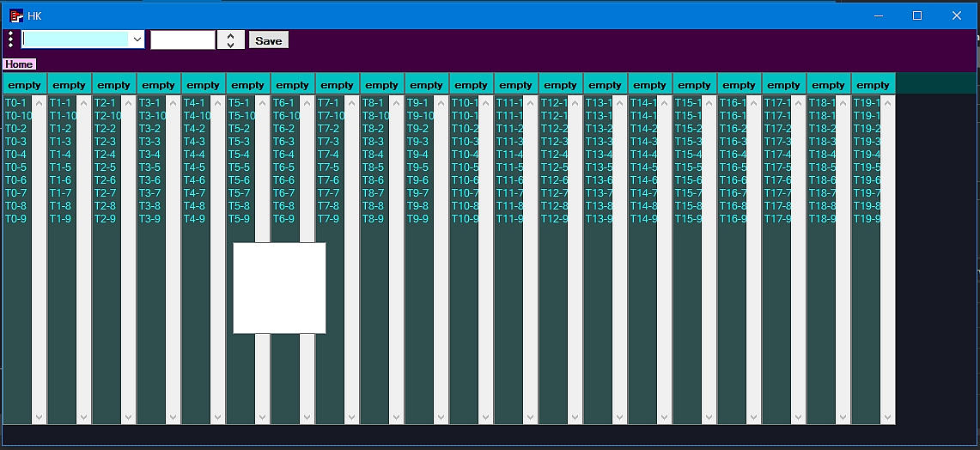Click the T0 list scrollbar up arrow
This screenshot has width=980, height=450.
tap(39, 103)
